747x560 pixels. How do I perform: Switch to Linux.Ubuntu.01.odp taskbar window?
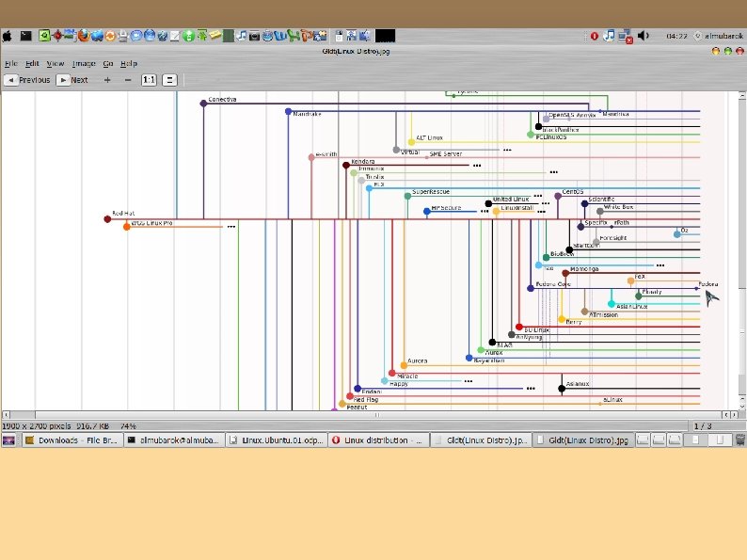[x=277, y=440]
